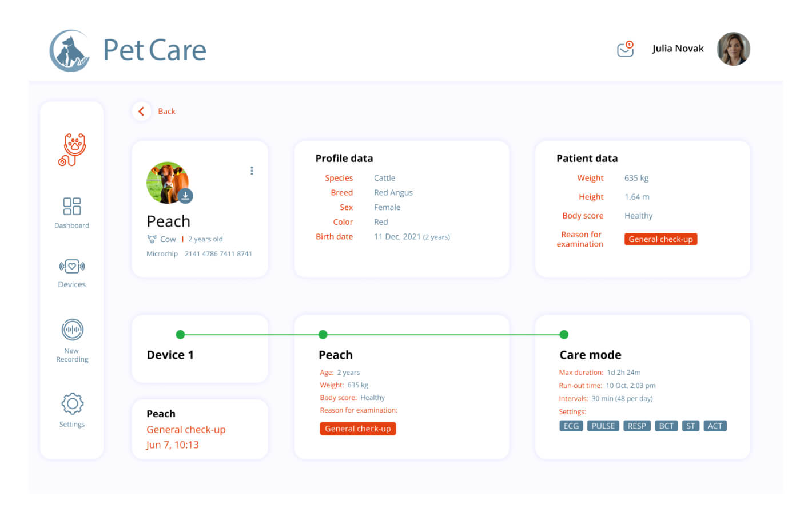Image resolution: width=812 pixels, height=515 pixels.
Task: Open the Devices section
Action: 72,274
